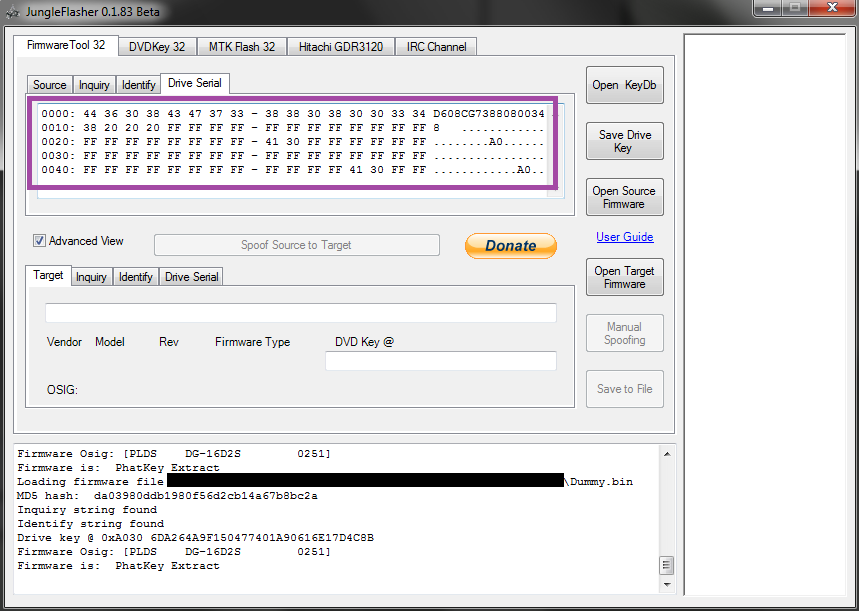
Task: Click the Model label in Target panel
Action: (110, 342)
